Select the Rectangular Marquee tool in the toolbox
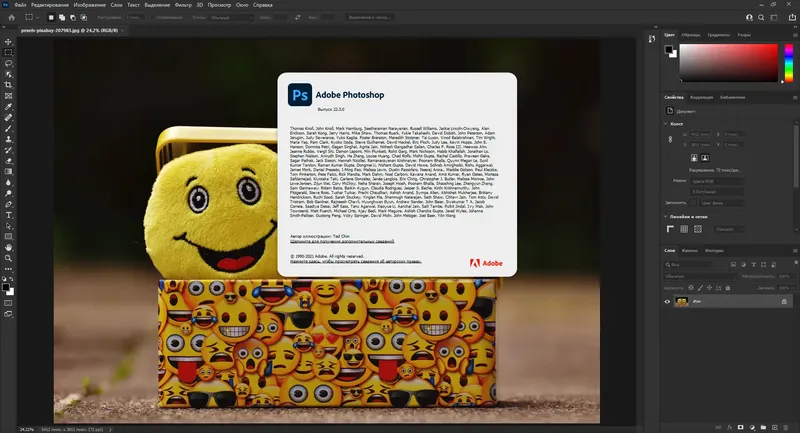 point(8,53)
